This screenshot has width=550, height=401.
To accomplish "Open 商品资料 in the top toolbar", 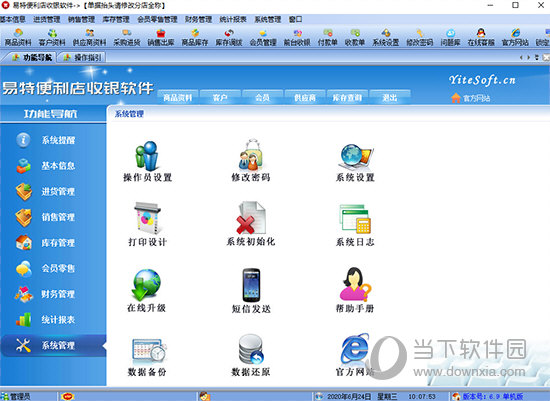I will 18,38.
